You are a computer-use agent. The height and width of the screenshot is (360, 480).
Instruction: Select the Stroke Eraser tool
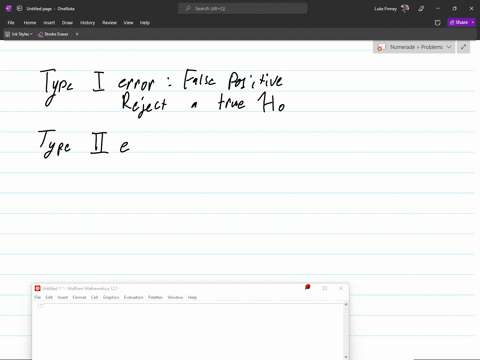[53, 34]
